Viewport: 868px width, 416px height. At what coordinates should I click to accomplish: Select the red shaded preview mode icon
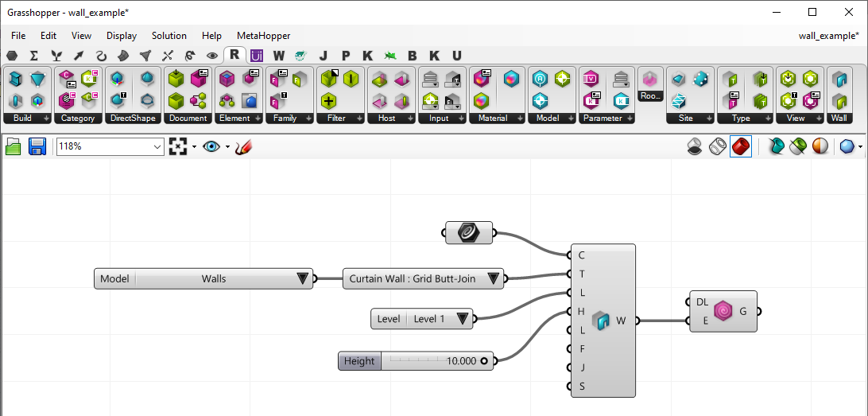(x=741, y=147)
